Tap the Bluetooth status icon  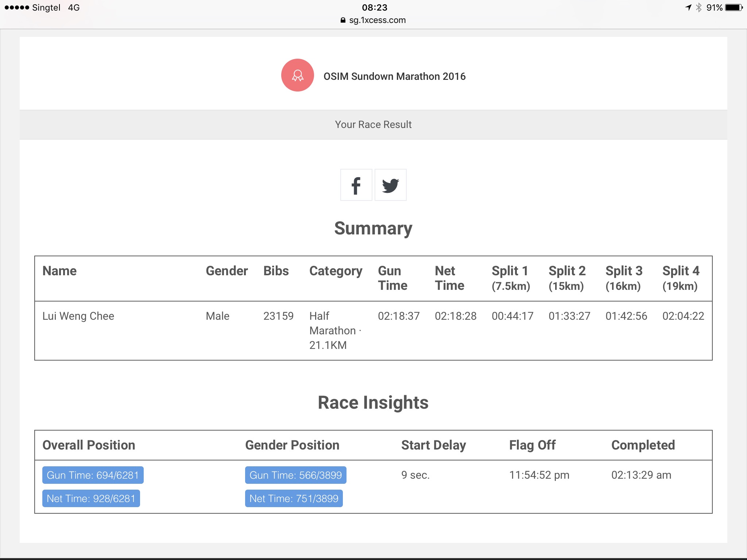(699, 8)
